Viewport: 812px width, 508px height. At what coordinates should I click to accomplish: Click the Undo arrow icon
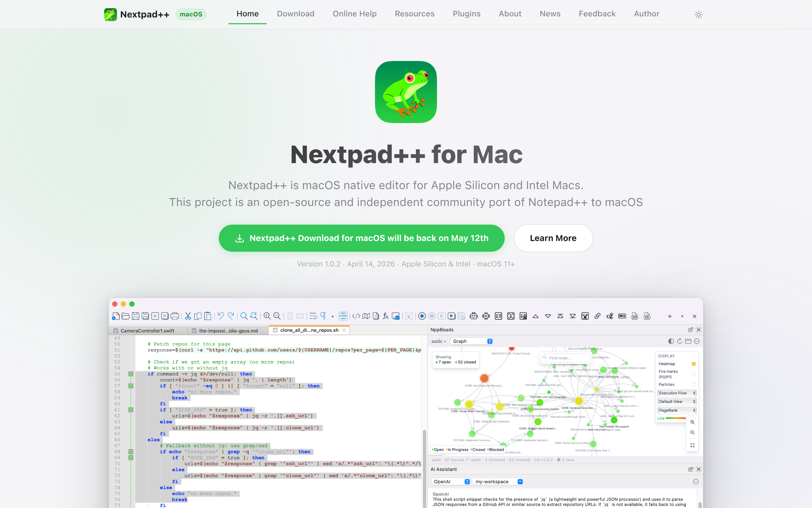tap(220, 316)
